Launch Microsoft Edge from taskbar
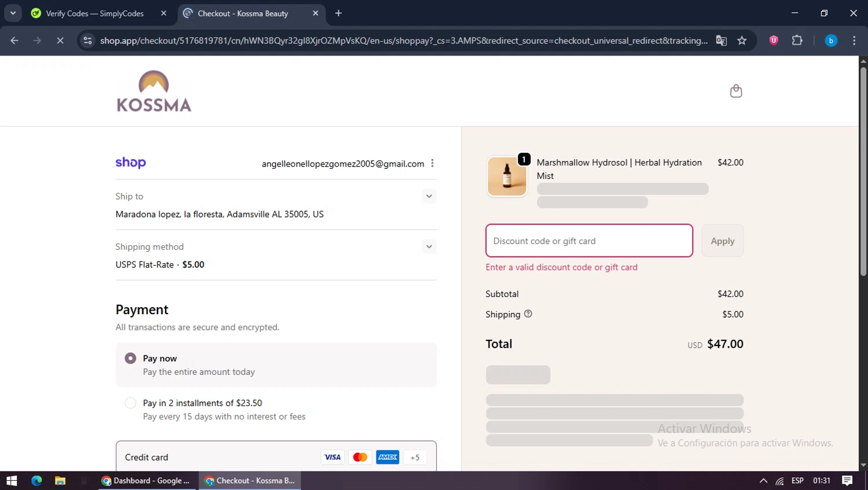The width and height of the screenshot is (868, 490). (x=36, y=481)
